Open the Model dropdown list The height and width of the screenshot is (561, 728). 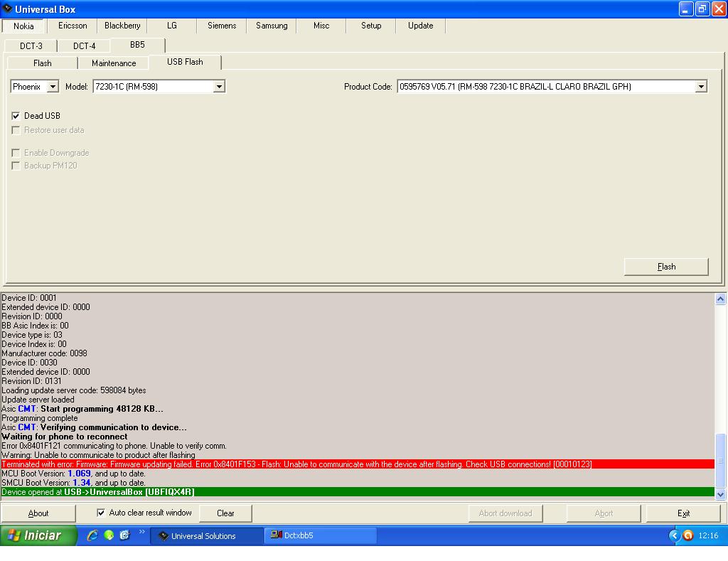(x=219, y=86)
